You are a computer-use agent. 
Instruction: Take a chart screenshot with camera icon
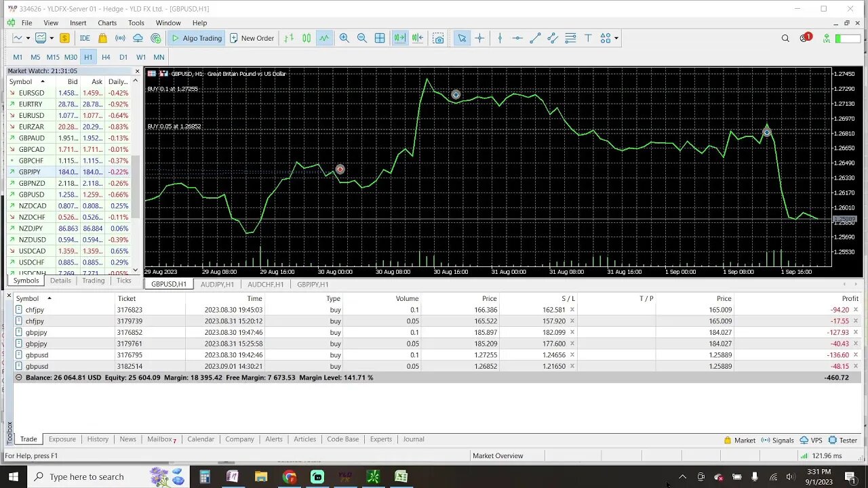439,38
